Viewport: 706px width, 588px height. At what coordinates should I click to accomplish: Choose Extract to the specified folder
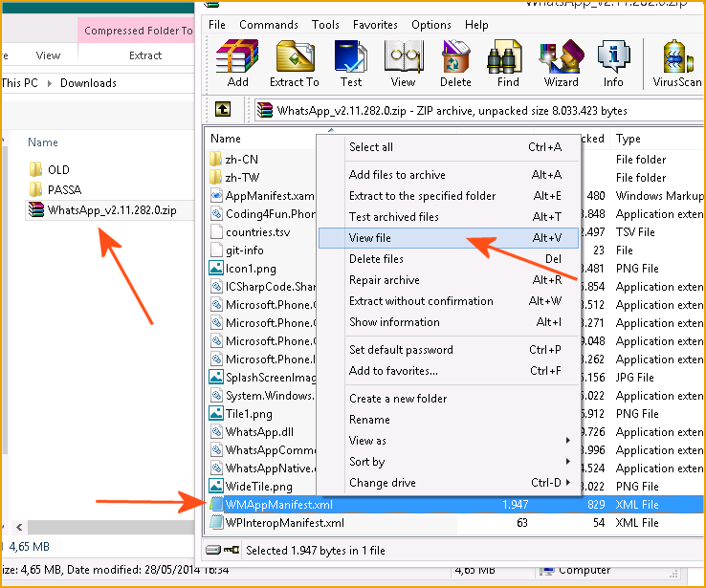449,196
